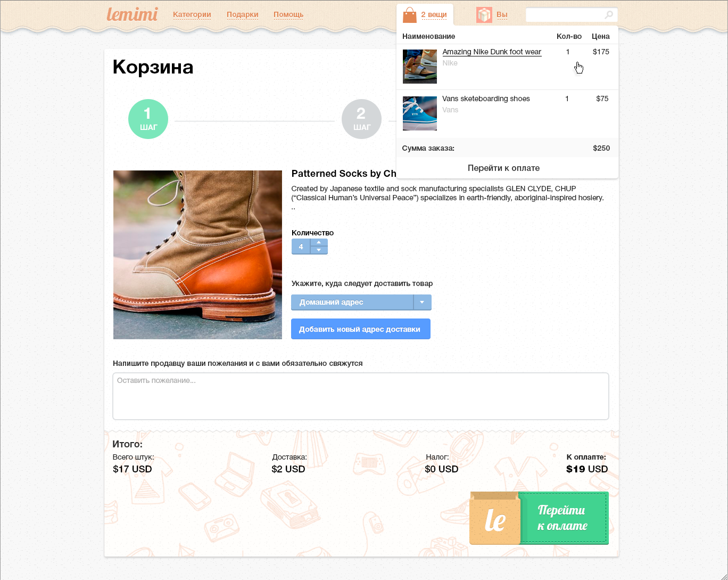
Task: Click "Добавить новый адрес доставки"
Action: pyautogui.click(x=361, y=329)
